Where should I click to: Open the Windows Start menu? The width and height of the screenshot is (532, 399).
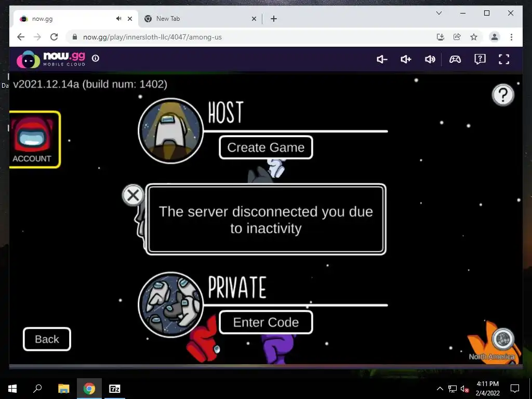(12, 389)
